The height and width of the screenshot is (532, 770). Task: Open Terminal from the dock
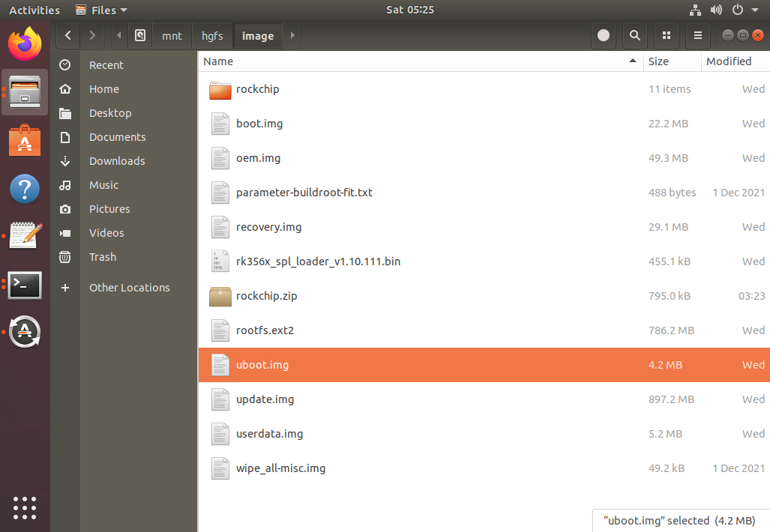point(25,285)
